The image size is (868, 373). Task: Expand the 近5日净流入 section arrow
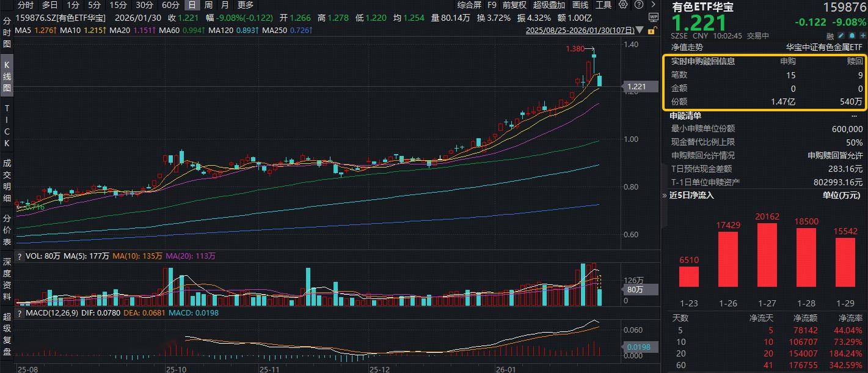665,196
